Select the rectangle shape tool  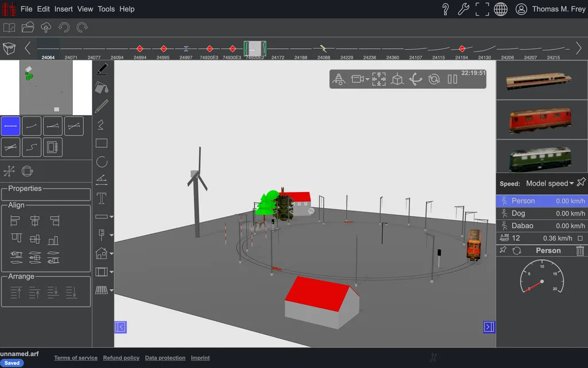tap(102, 143)
